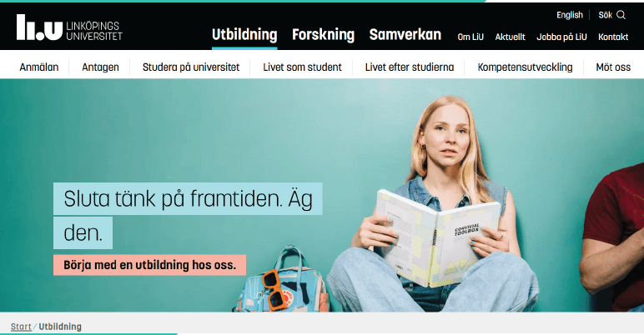644x335 pixels.
Task: Open Aktuellt news link
Action: pos(510,37)
